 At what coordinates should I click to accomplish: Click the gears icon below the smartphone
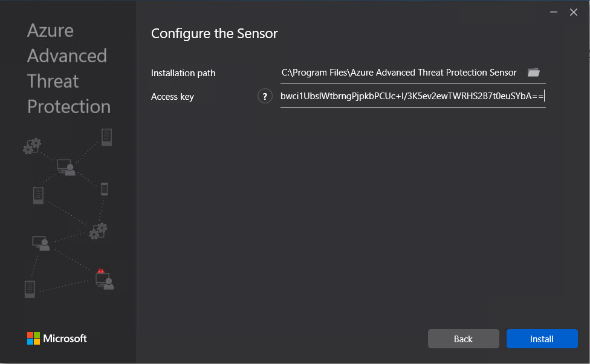tap(98, 231)
